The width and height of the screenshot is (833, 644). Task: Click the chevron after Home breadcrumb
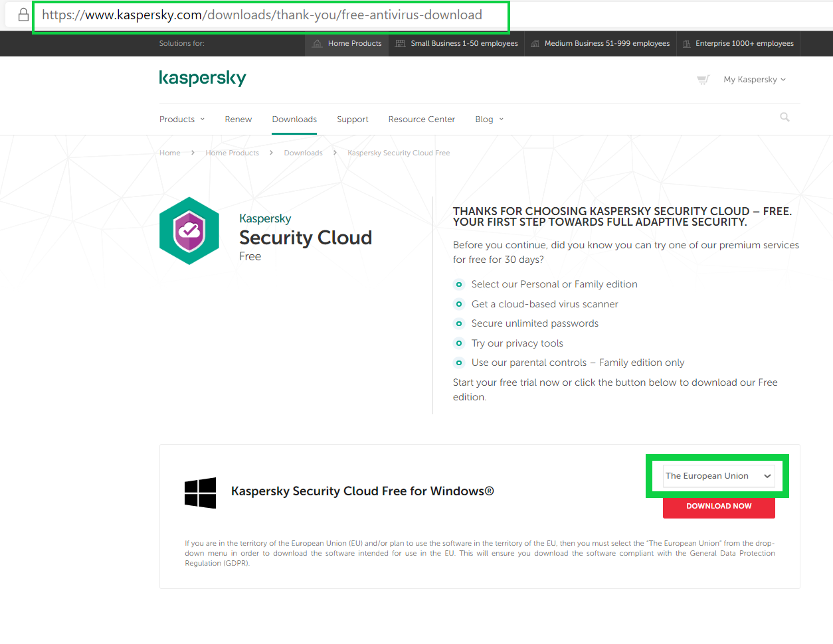(x=193, y=153)
